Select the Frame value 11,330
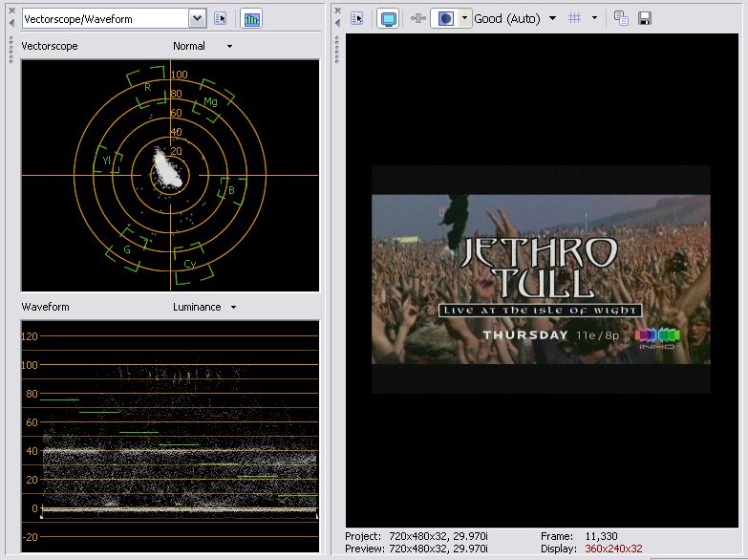This screenshot has width=748, height=560. click(x=601, y=536)
